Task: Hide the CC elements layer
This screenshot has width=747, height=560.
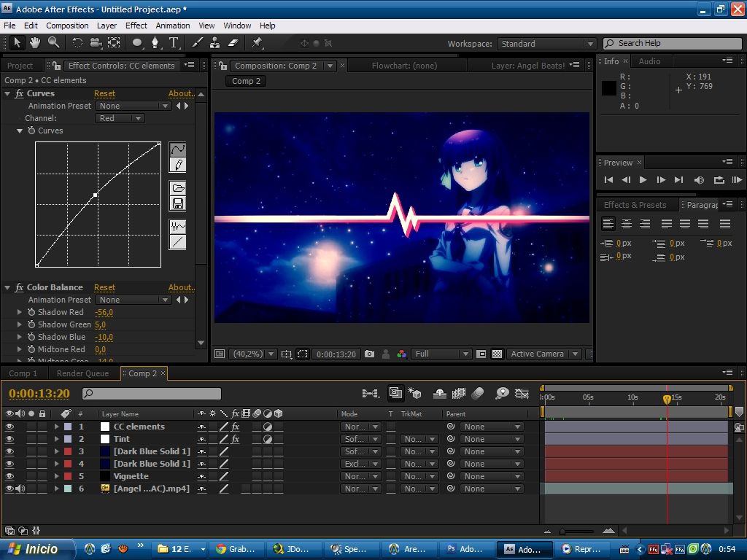Action: click(x=9, y=427)
